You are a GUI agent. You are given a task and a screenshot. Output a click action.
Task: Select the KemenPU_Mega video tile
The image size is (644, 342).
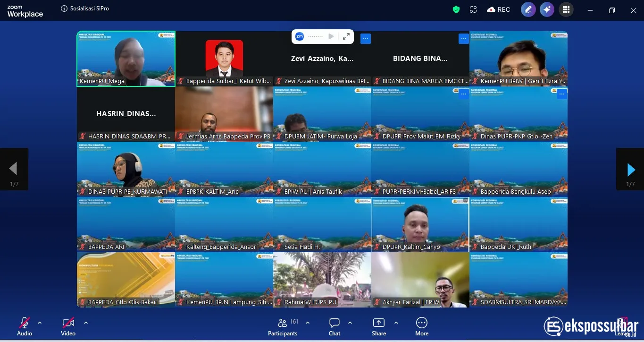126,59
